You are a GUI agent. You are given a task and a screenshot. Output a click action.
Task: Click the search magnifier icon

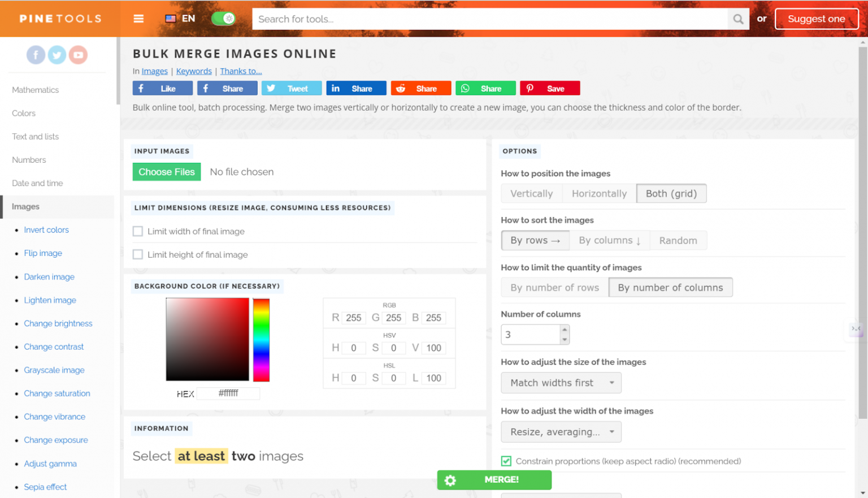pos(738,19)
